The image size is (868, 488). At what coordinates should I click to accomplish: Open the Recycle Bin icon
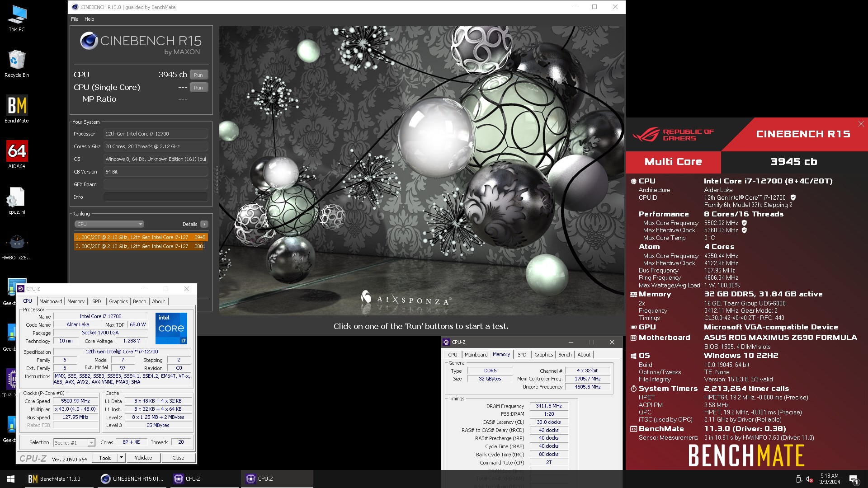pyautogui.click(x=17, y=64)
